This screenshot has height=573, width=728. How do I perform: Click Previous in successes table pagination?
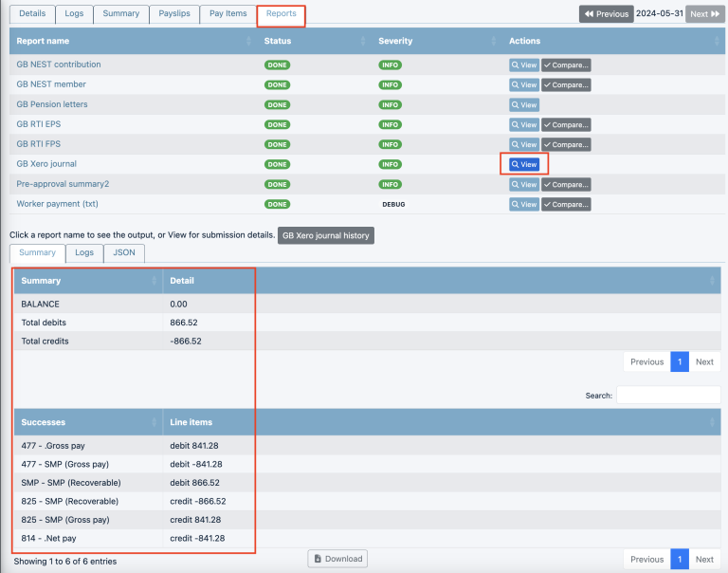click(x=646, y=560)
